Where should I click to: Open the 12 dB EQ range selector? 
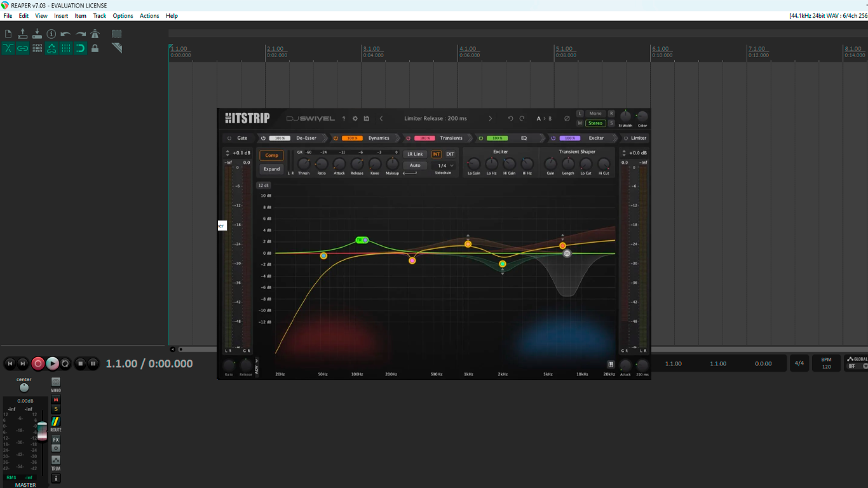click(263, 186)
